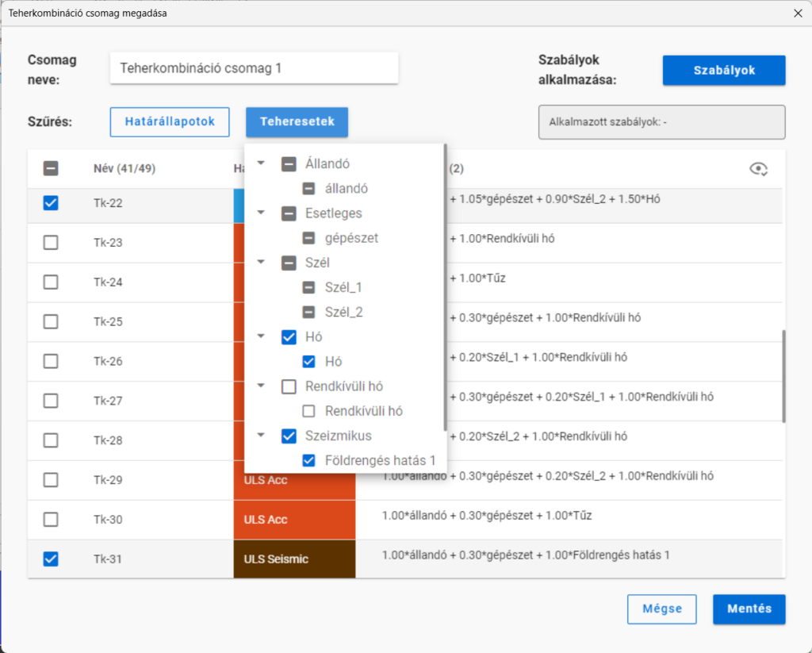Uncheck the Tk-22 row checkbox
Image resolution: width=812 pixels, height=653 pixels.
51,202
